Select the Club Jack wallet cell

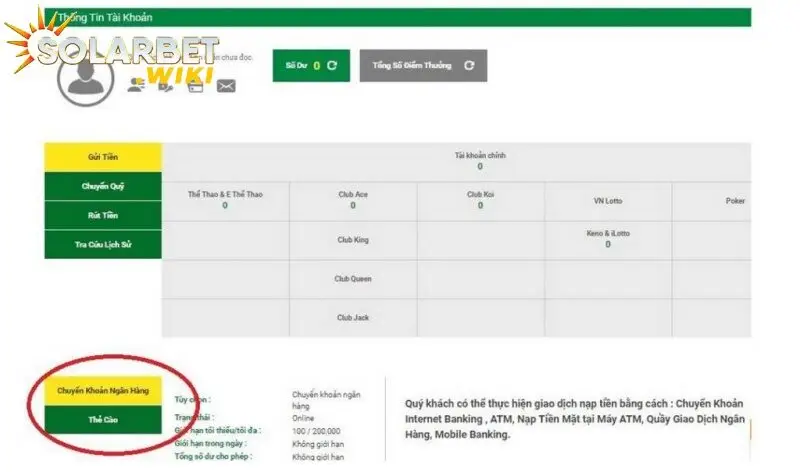pos(353,317)
